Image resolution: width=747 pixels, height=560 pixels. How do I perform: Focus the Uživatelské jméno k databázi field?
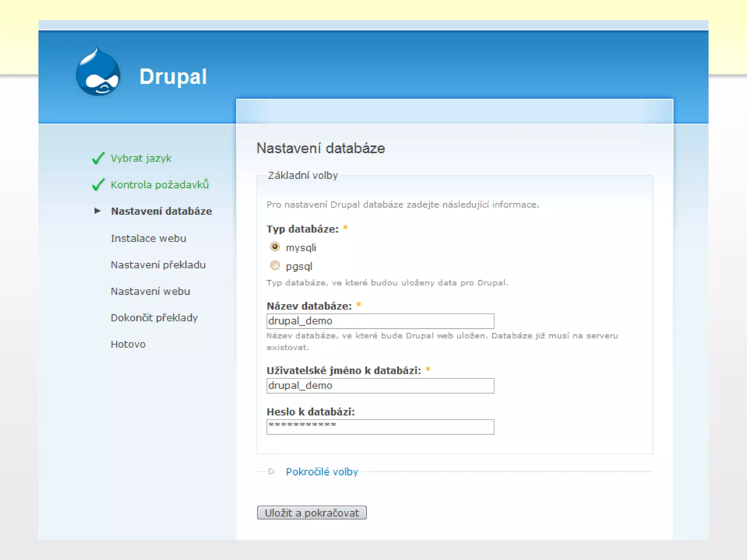[380, 386]
